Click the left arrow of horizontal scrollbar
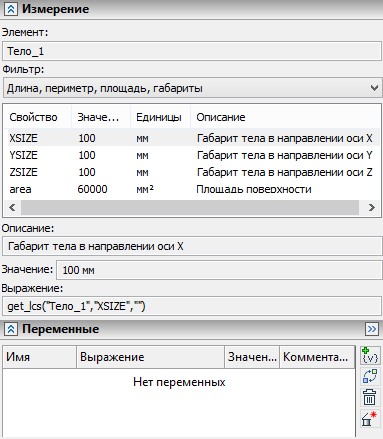 coord(12,207)
